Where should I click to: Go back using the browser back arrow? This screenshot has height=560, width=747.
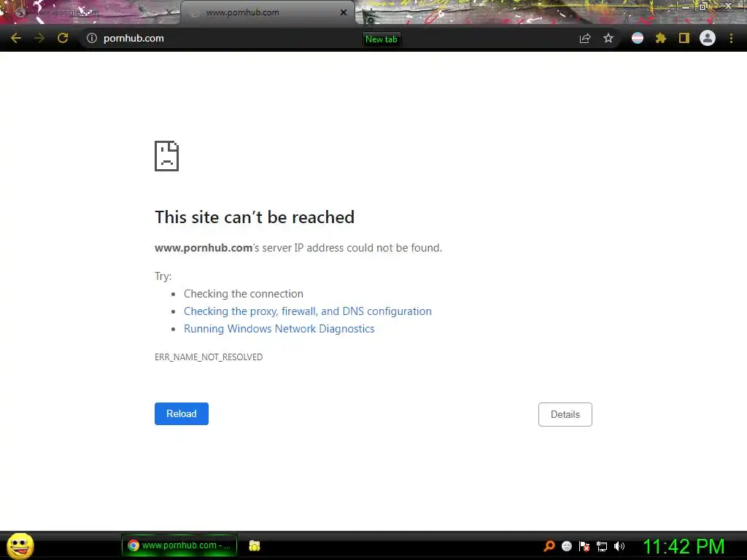click(16, 38)
